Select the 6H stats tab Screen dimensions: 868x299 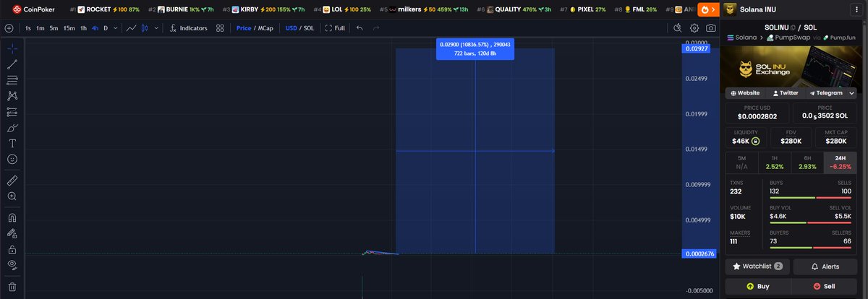tap(808, 162)
